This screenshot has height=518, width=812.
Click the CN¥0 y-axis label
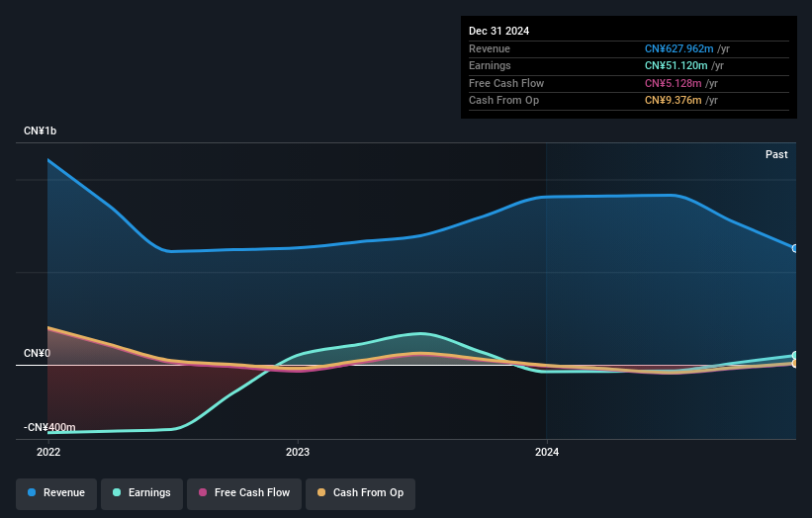pyautogui.click(x=38, y=353)
